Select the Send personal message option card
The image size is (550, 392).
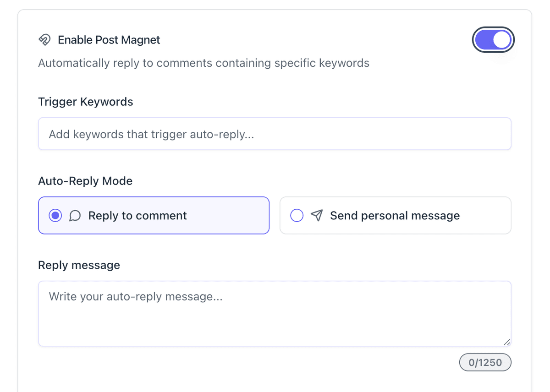[395, 215]
